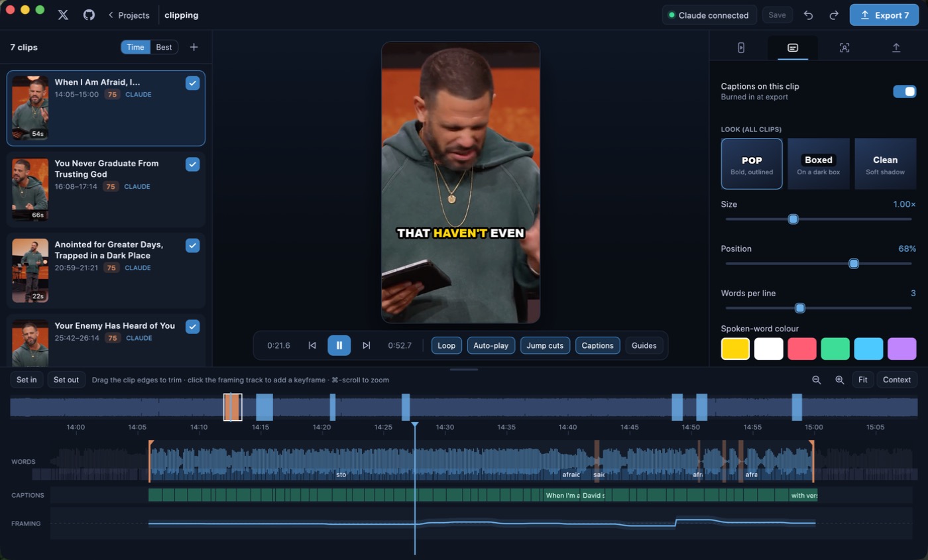Sort clips by Time
Viewport: 928px width, 560px height.
click(135, 47)
